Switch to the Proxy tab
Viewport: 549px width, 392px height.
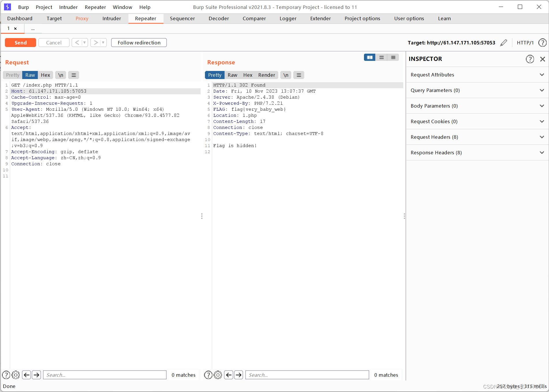pyautogui.click(x=82, y=18)
